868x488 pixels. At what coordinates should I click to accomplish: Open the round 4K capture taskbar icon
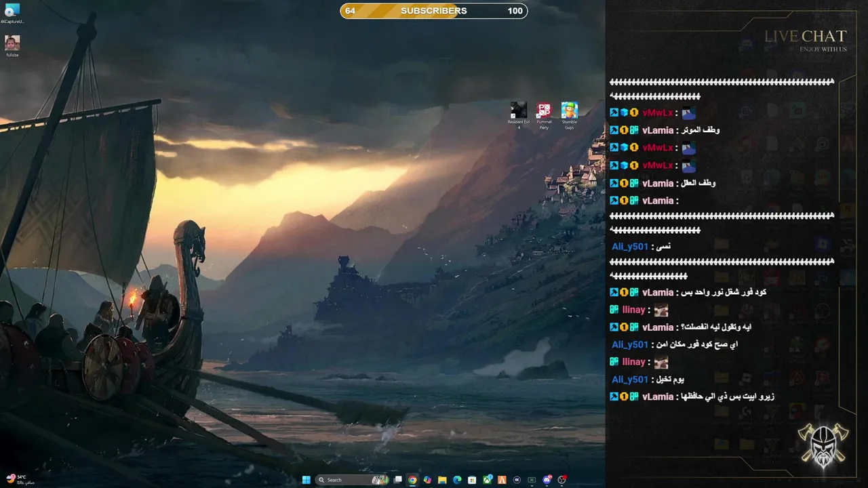pyautogui.click(x=517, y=480)
